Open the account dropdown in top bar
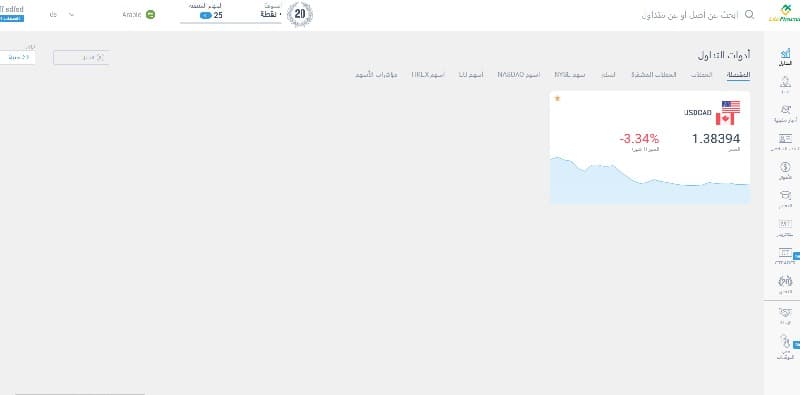 pos(61,15)
